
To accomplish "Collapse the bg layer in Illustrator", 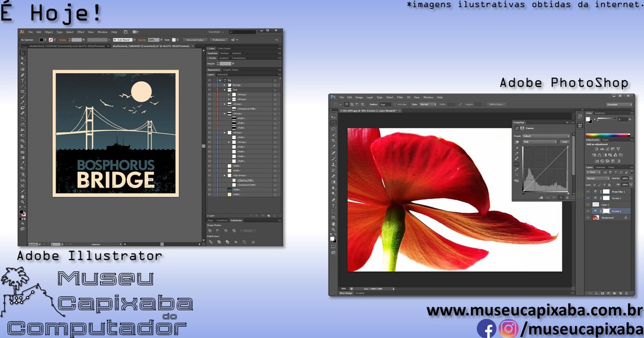I will (220, 80).
